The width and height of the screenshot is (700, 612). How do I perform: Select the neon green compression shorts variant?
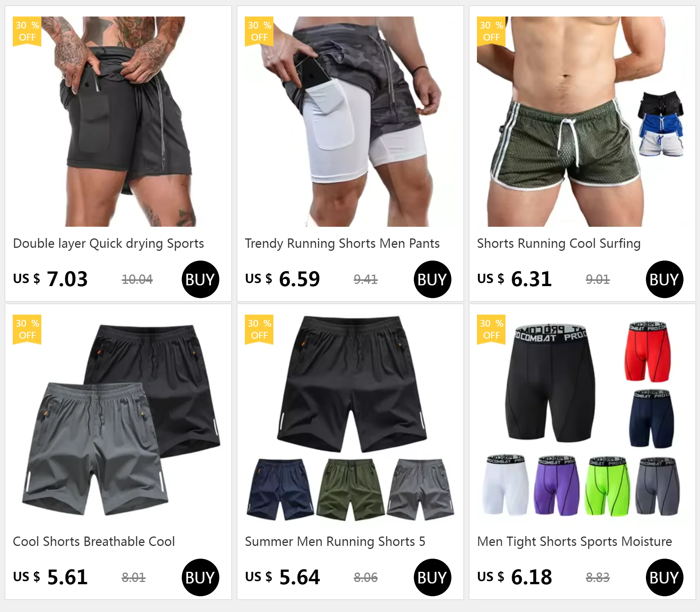coord(607,486)
